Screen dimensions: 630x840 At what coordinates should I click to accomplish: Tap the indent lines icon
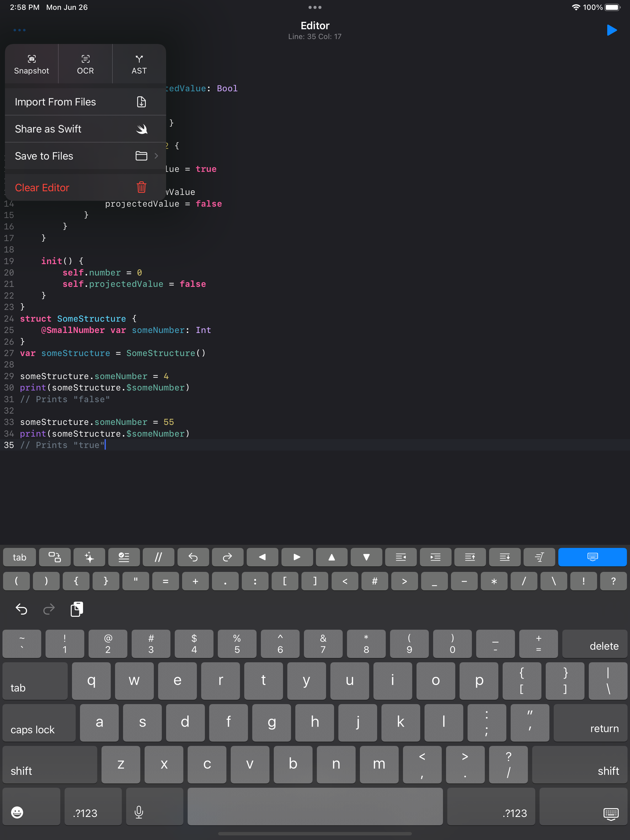[x=436, y=557]
